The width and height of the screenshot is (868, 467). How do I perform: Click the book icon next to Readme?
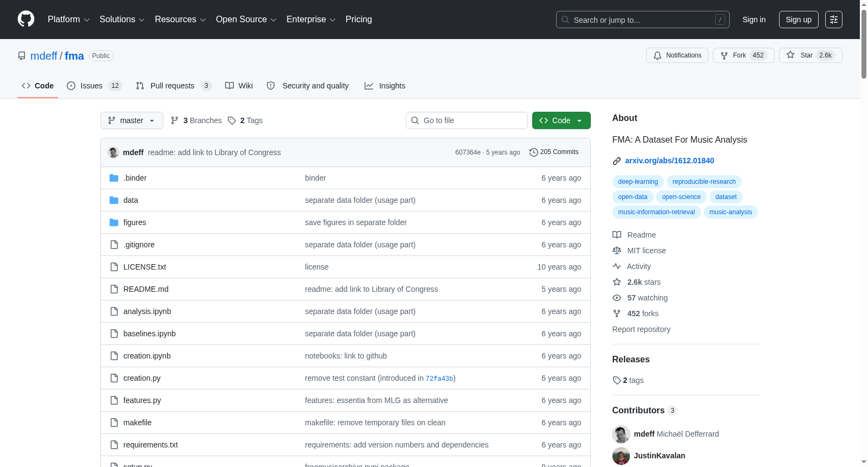(x=617, y=235)
